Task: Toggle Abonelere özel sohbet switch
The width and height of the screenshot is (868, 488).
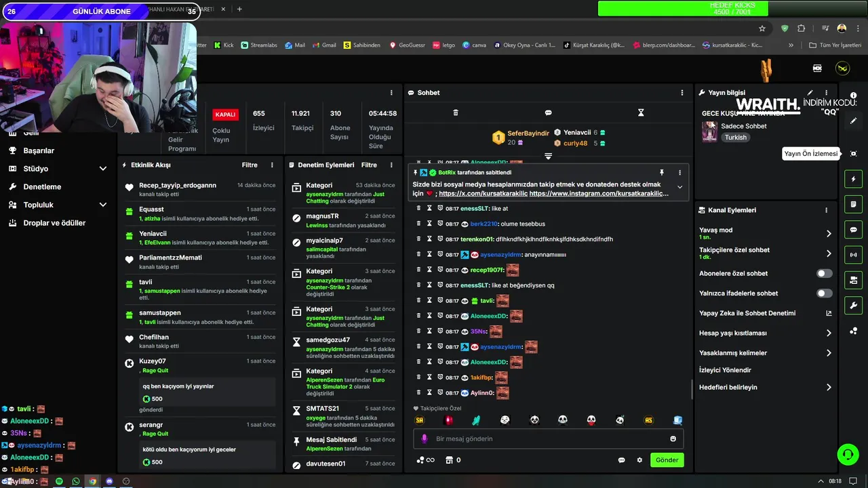Action: [x=824, y=274]
